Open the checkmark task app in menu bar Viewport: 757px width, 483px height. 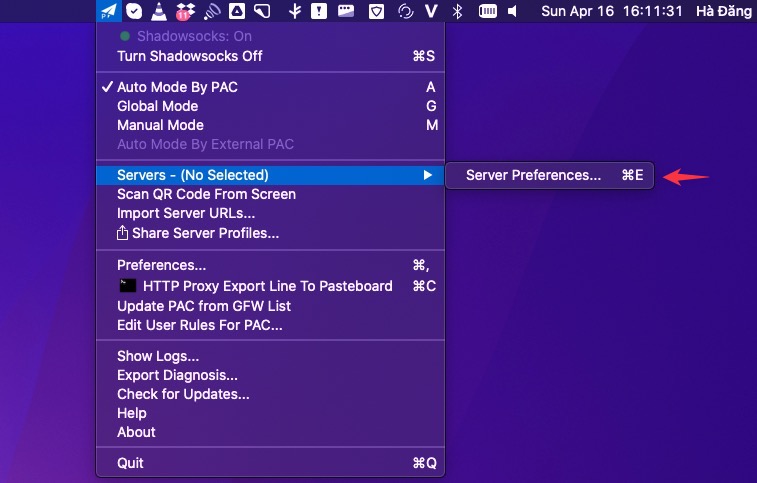pos(134,11)
